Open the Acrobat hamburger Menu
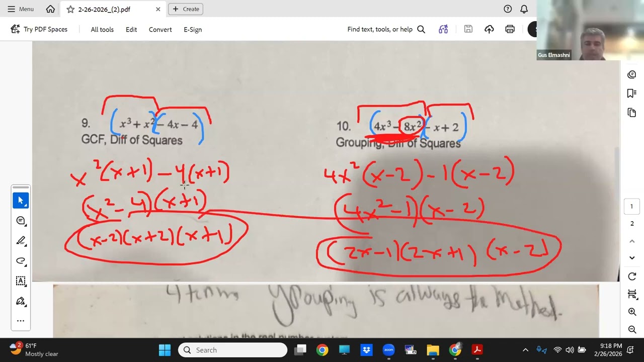The image size is (644, 362). click(x=21, y=9)
